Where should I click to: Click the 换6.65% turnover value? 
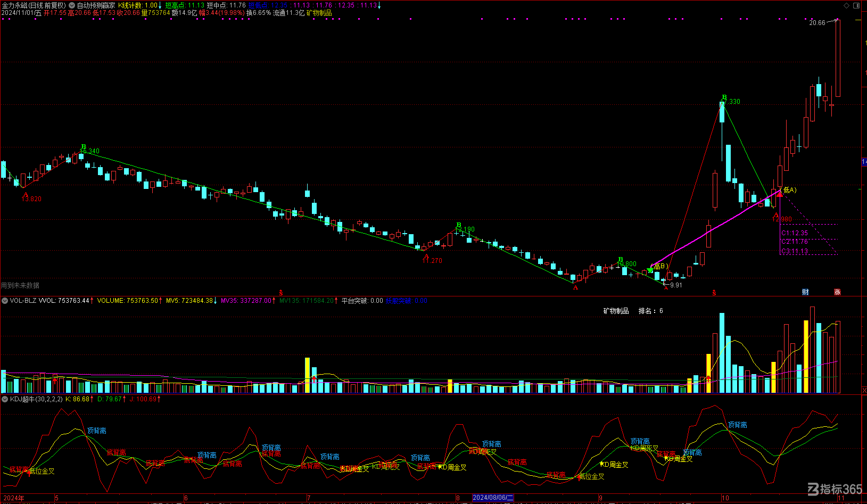click(259, 13)
